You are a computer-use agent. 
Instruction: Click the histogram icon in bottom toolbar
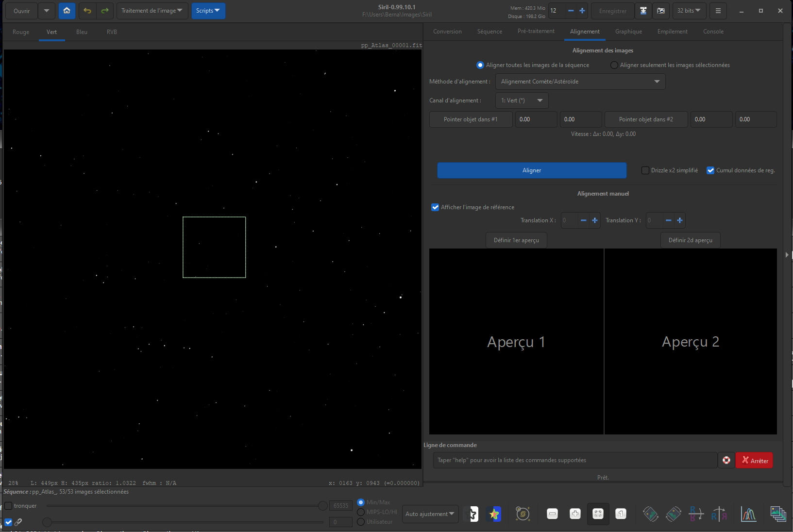(748, 514)
